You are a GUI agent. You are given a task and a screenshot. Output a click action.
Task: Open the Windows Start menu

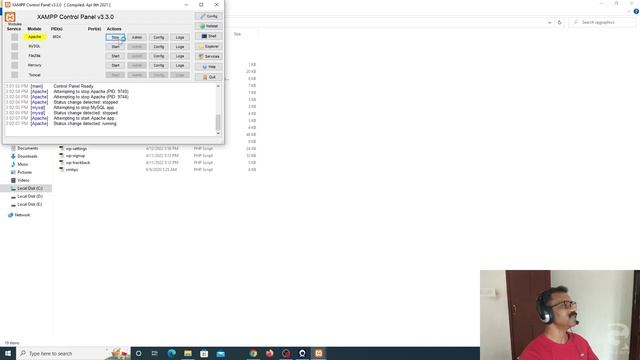click(8, 353)
